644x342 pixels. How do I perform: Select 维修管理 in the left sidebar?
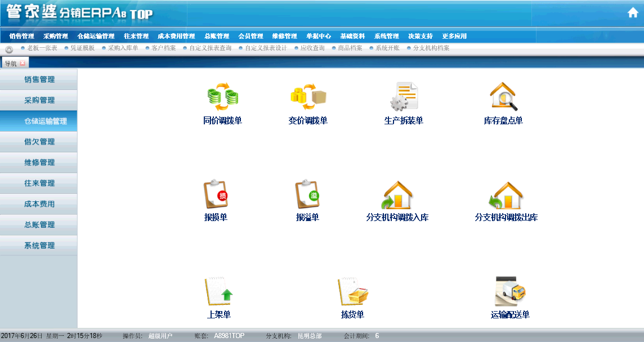point(39,163)
